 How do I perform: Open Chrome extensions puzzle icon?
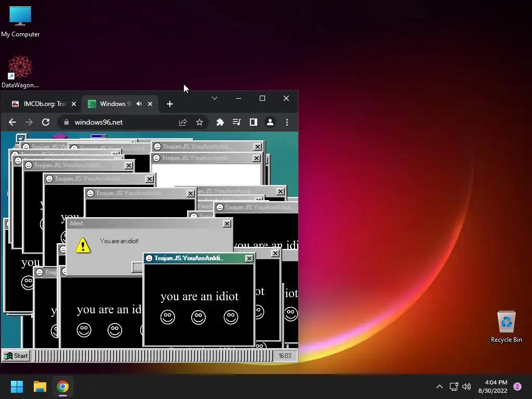[220, 122]
